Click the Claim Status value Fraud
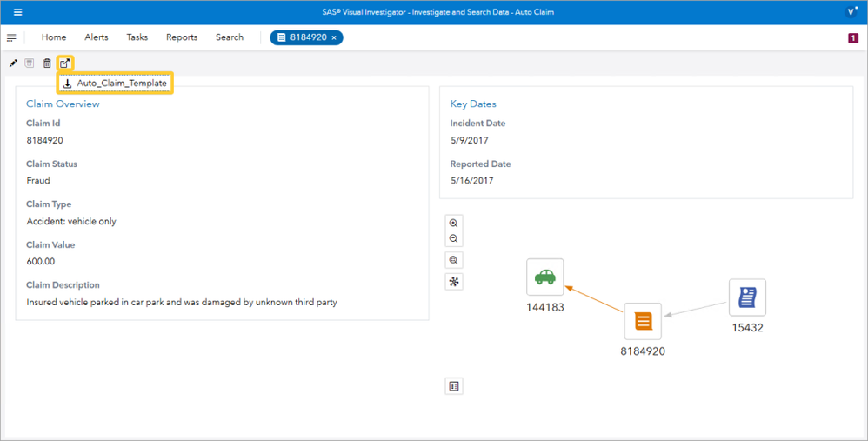Image resolution: width=868 pixels, height=441 pixels. coord(38,180)
